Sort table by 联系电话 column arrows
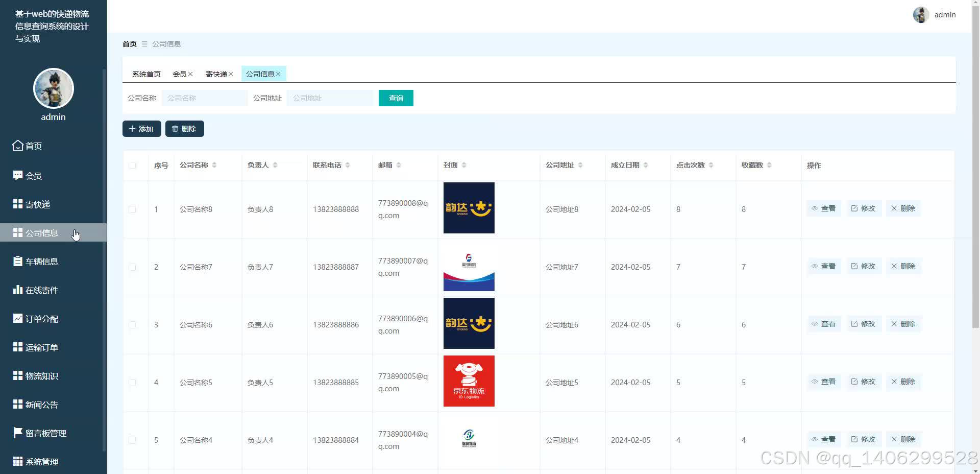The image size is (980, 474). click(x=348, y=165)
